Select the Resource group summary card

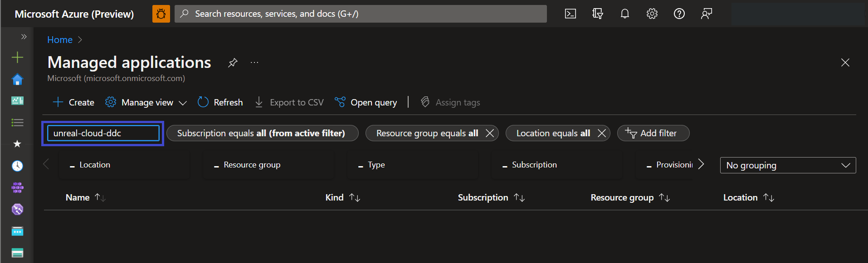tap(268, 165)
